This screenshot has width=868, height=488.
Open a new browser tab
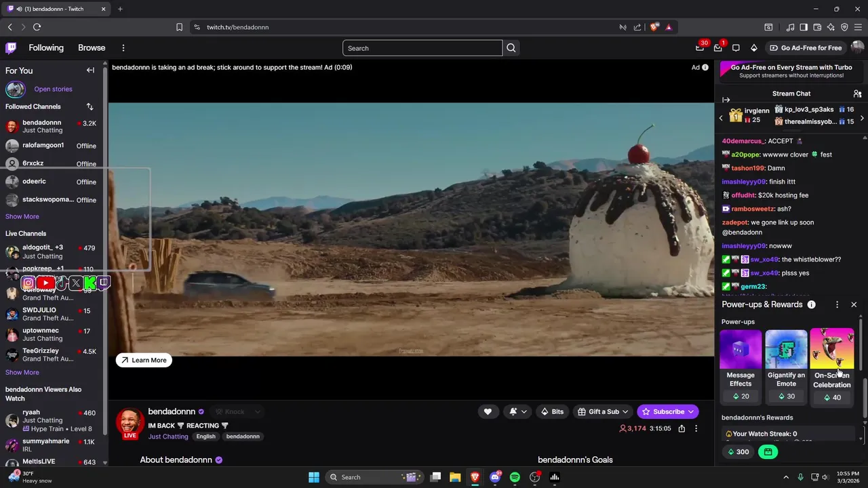[x=120, y=9]
